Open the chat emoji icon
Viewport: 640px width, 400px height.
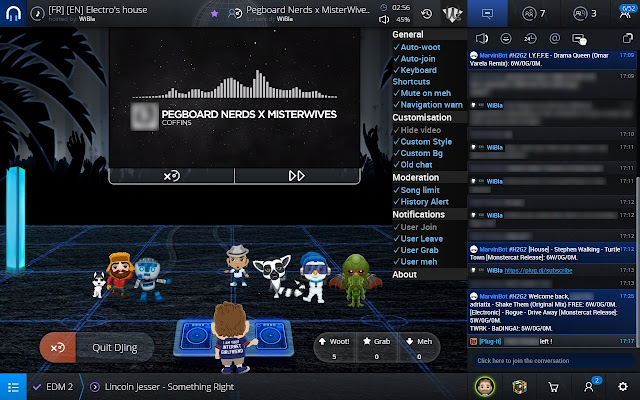pos(506,39)
